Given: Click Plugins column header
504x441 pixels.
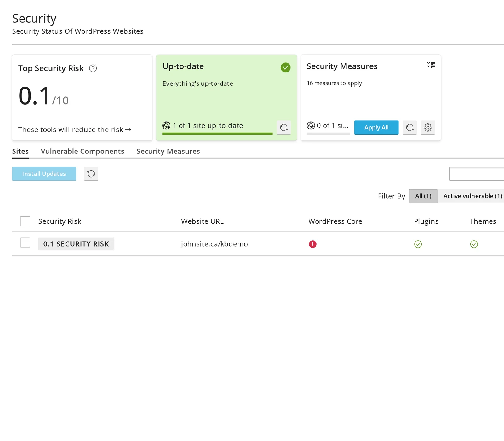Looking at the screenshot, I should click(x=426, y=221).
